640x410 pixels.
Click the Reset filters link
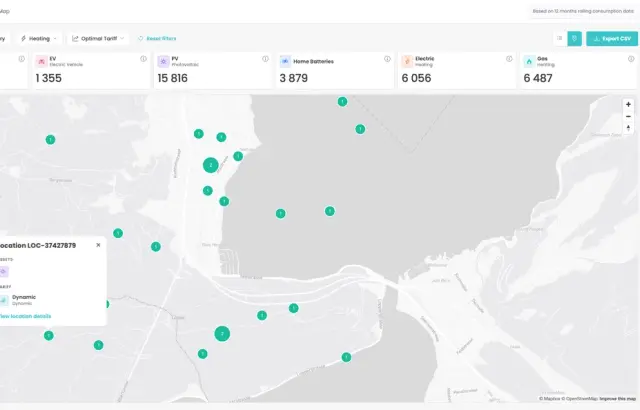157,38
